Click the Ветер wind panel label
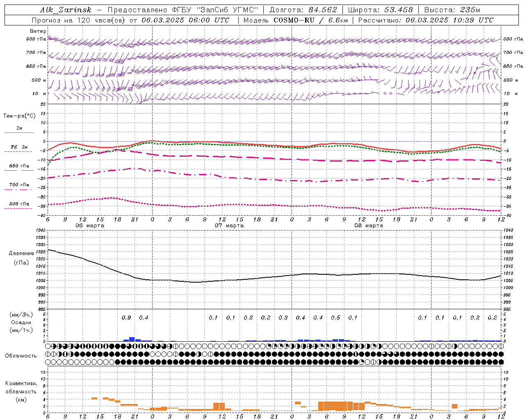The width and height of the screenshot is (525, 420). pyautogui.click(x=38, y=31)
